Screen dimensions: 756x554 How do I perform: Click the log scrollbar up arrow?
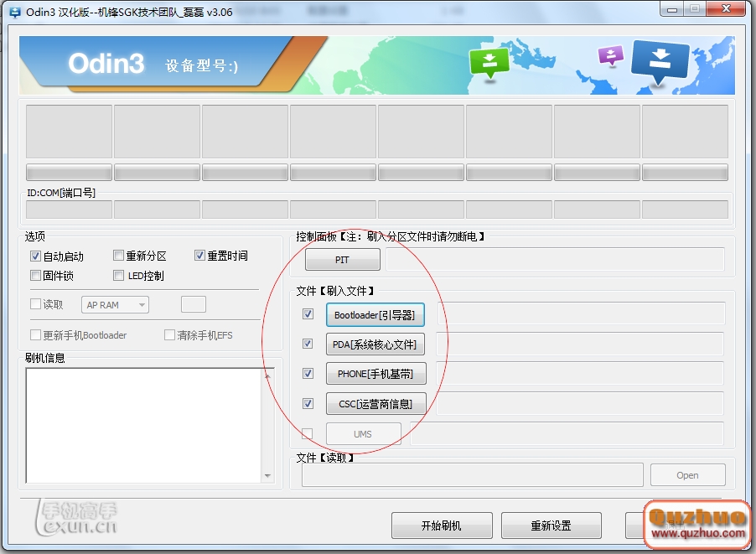pos(267,375)
